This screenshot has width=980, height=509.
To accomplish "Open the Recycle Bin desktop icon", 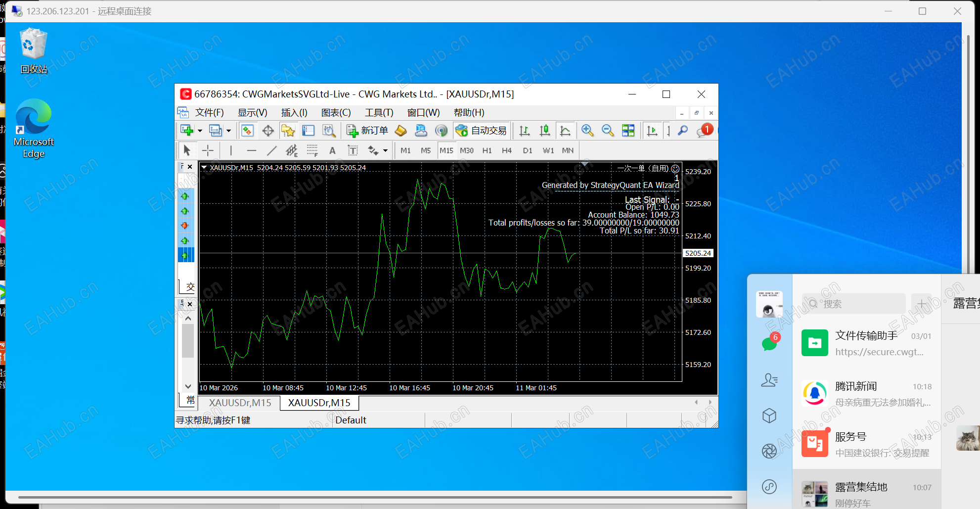I will point(34,51).
